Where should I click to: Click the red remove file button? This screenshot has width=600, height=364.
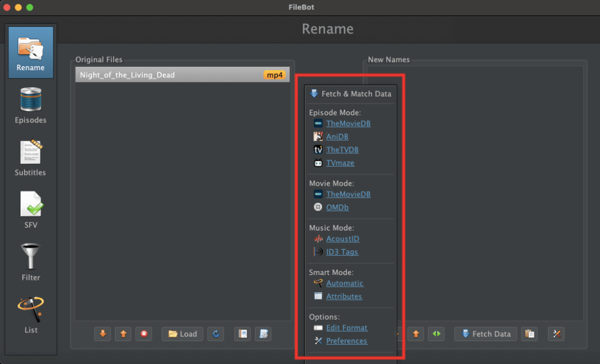point(144,334)
